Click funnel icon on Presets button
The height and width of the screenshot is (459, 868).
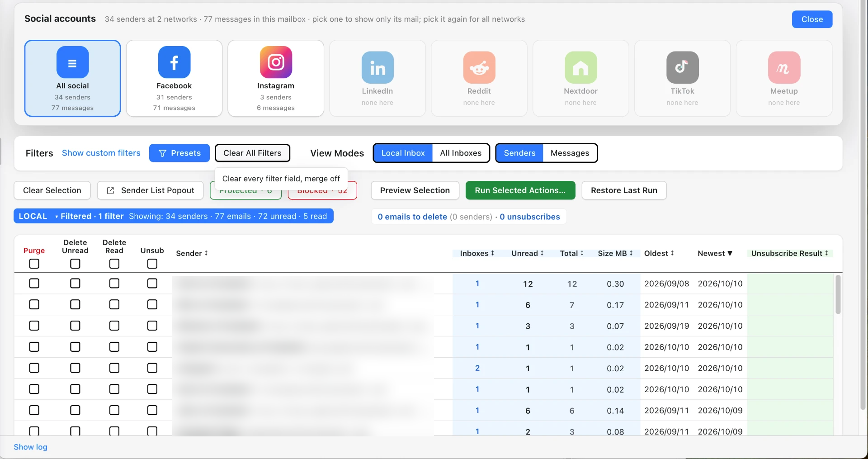point(163,153)
